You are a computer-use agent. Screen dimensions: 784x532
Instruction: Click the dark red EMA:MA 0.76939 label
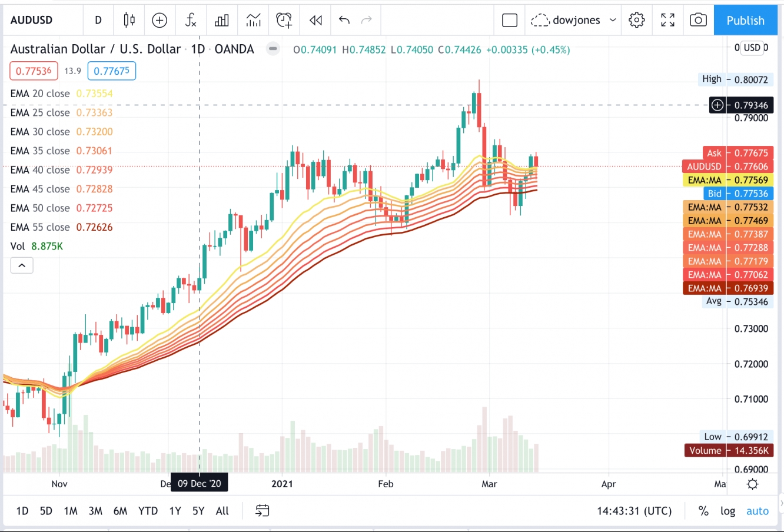(x=727, y=288)
